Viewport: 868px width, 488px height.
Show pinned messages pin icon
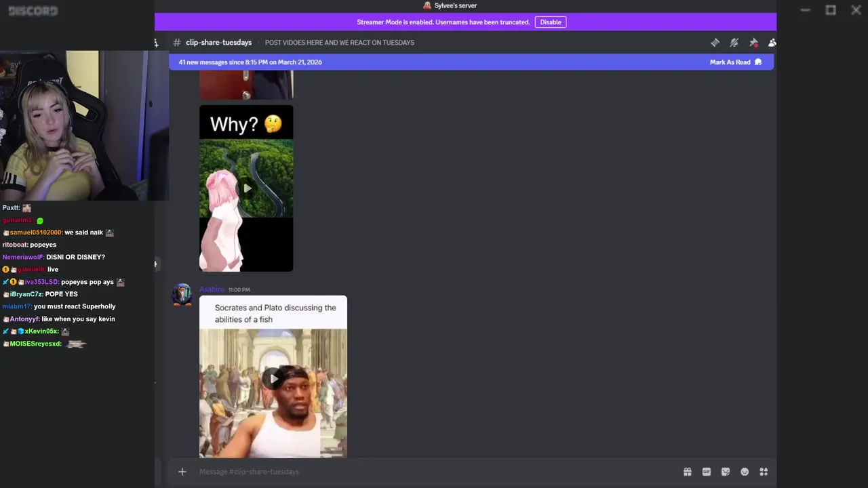click(753, 43)
